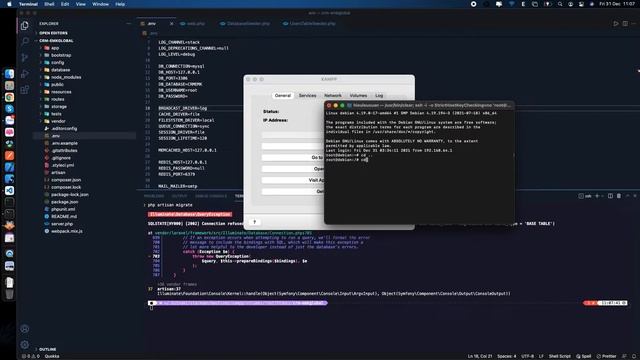The image size is (640, 360).
Task: Click the Spaces: 4 indentation indicator
Action: (507, 356)
